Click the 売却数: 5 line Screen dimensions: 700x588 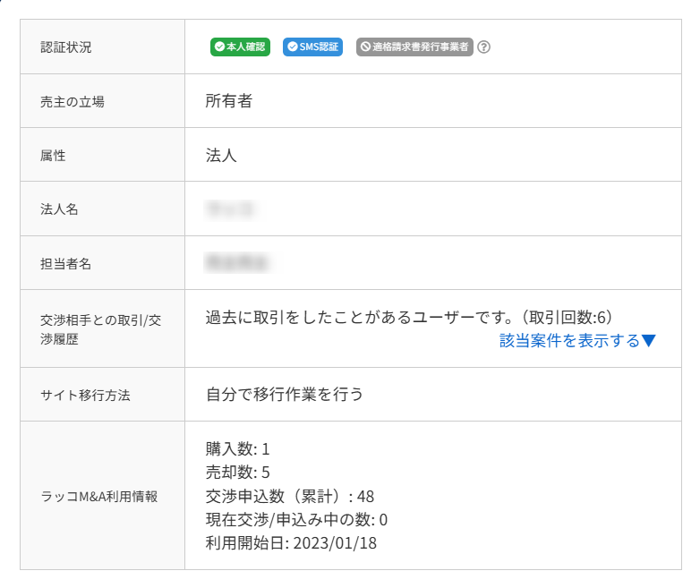point(237,473)
